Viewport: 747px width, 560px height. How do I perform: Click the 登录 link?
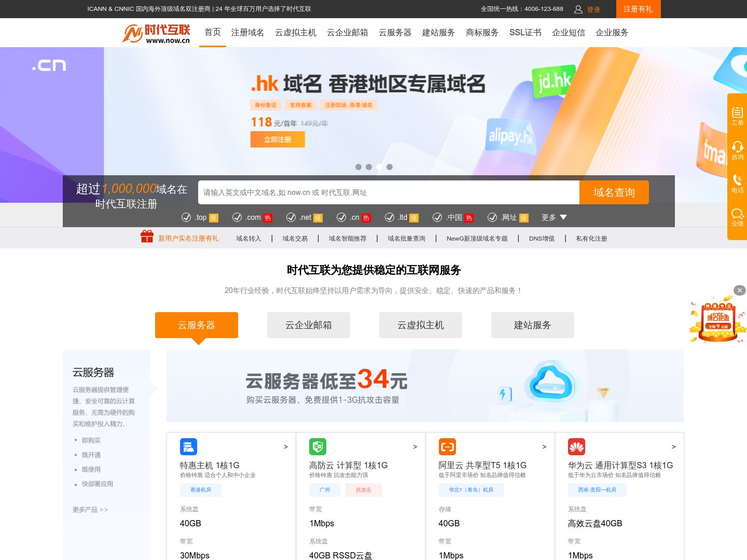tap(593, 9)
